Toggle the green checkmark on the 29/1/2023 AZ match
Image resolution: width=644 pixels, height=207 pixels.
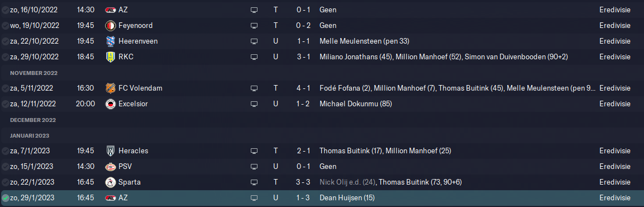point(6,198)
